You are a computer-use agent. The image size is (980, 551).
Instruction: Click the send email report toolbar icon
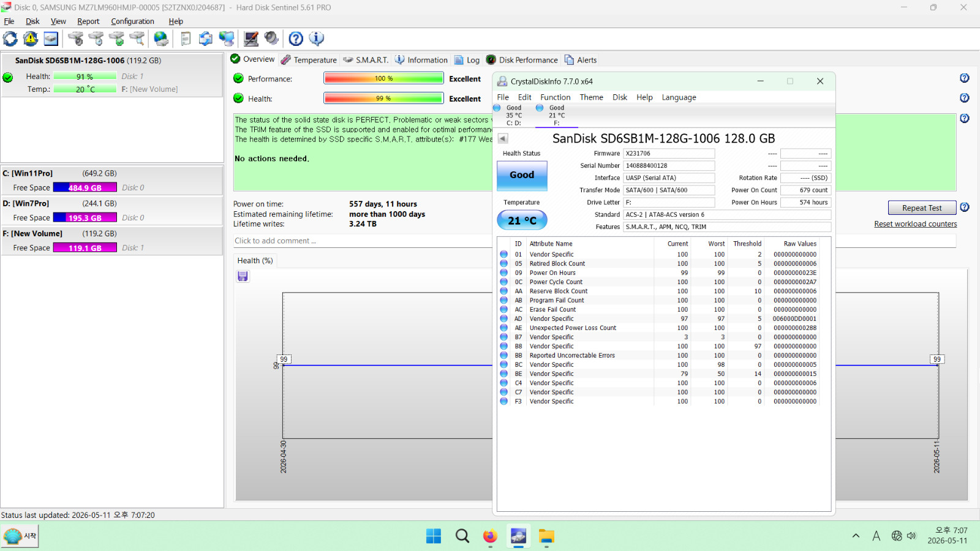(206, 39)
